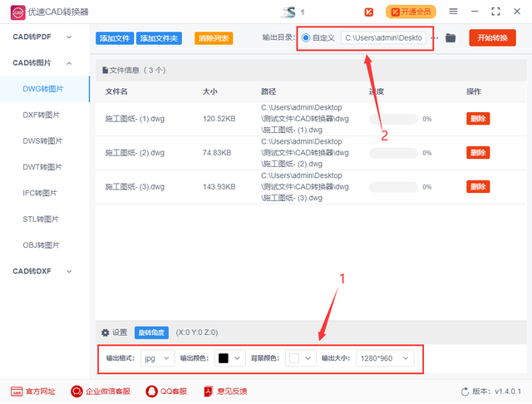Viewport: 532px width, 404px height.
Task: Click the 企业微信客服 link text
Action: (x=108, y=392)
